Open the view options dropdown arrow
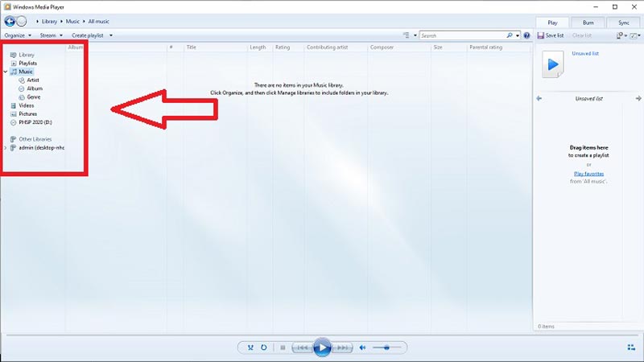Image resolution: width=644 pixels, height=362 pixels. (x=415, y=35)
